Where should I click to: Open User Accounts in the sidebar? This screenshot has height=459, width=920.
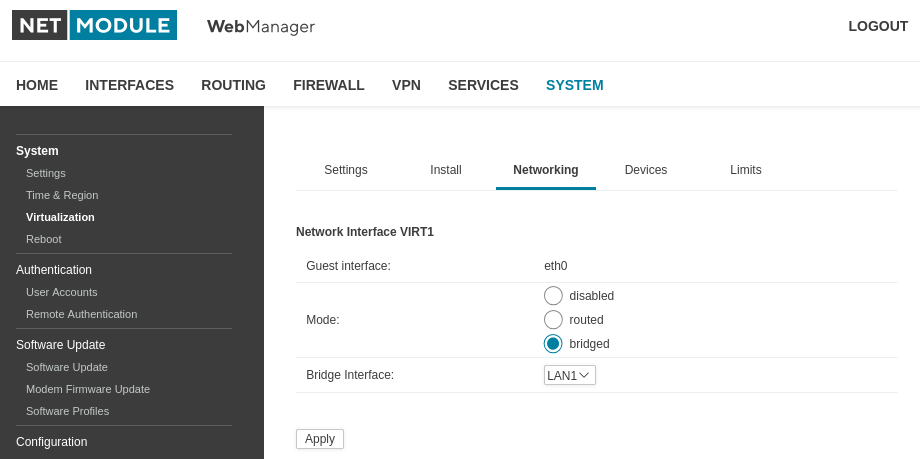62,292
